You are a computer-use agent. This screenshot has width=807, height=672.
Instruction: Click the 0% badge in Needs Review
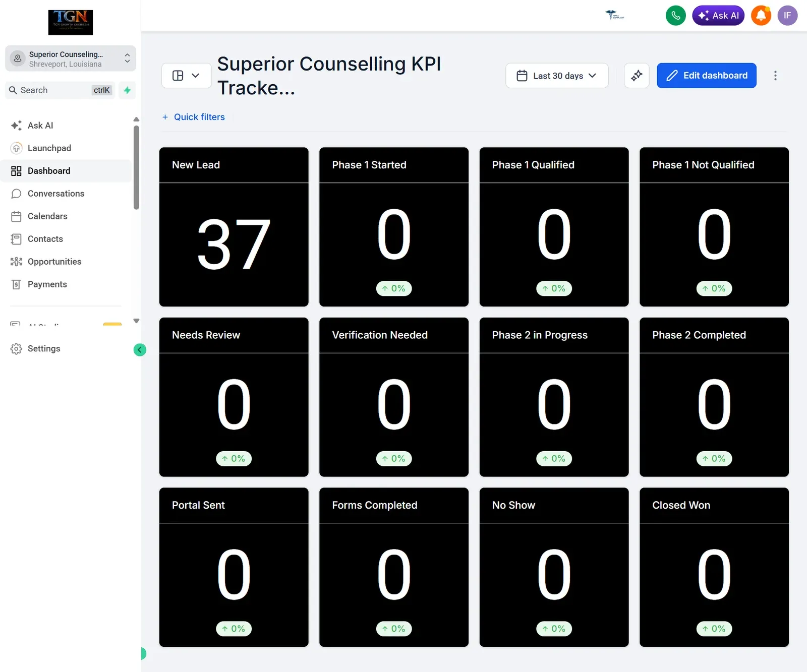tap(234, 459)
